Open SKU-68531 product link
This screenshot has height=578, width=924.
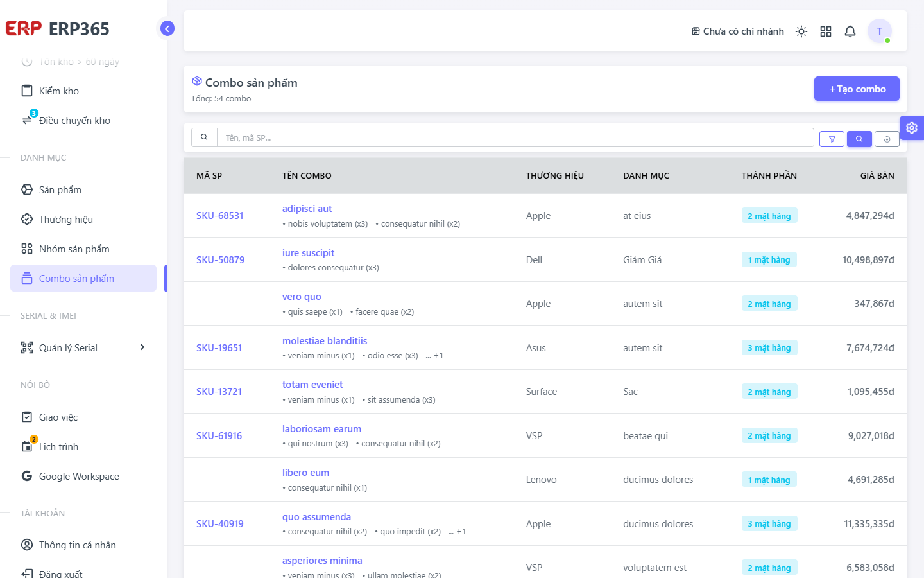pos(220,216)
